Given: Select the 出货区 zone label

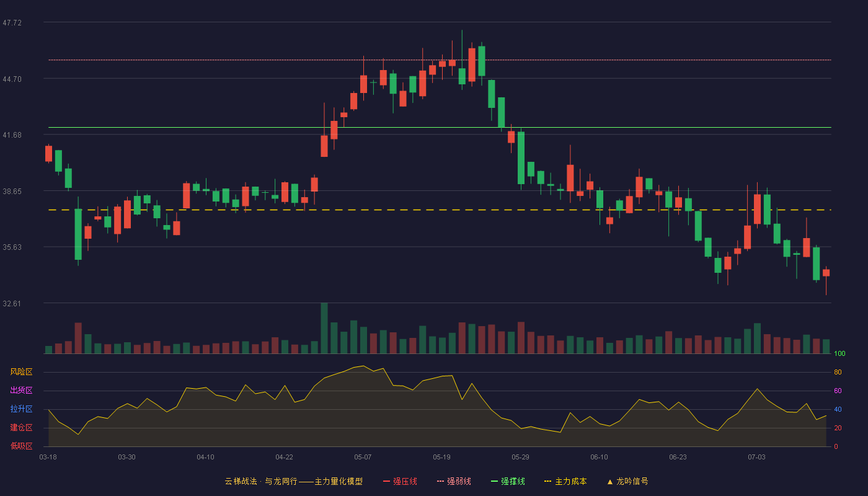Looking at the screenshot, I should pyautogui.click(x=21, y=391).
